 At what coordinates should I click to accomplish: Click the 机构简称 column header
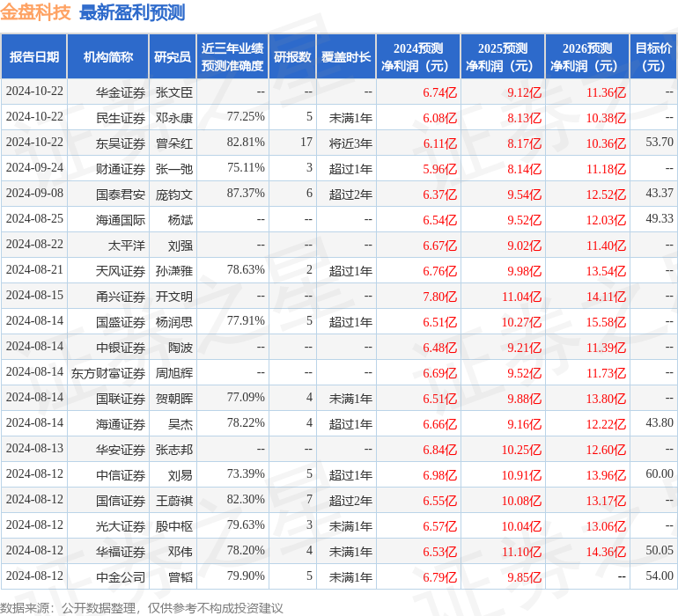(108, 57)
